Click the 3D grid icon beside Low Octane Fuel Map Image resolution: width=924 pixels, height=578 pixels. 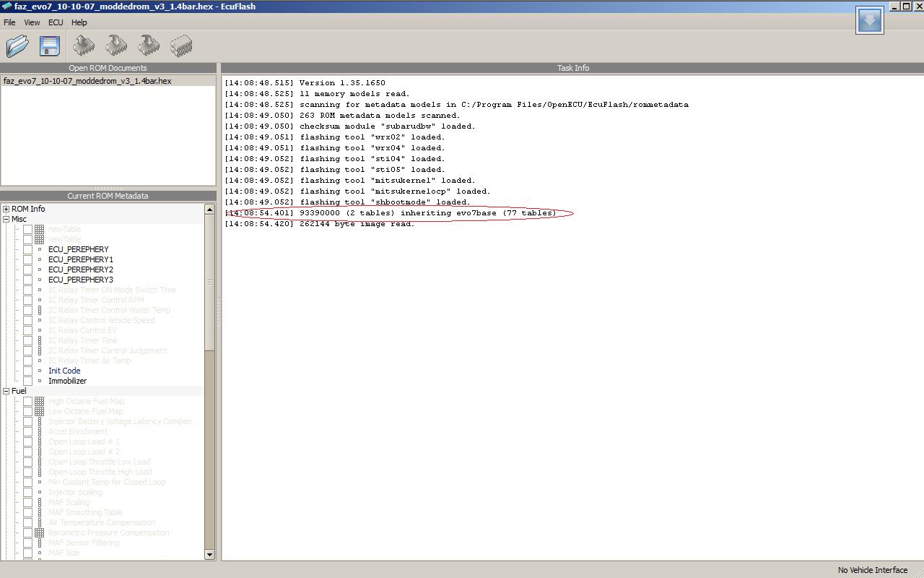tap(40, 411)
